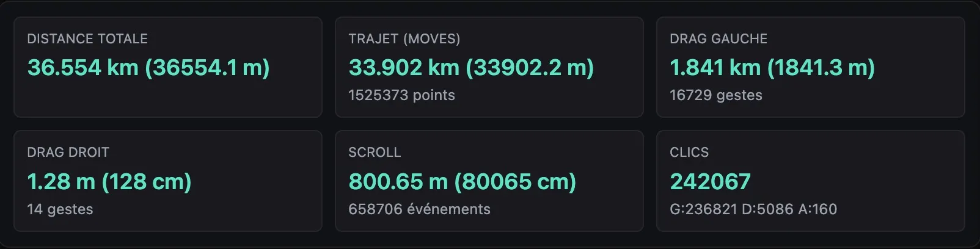Image resolution: width=980 pixels, height=249 pixels.
Task: Select the 1.841 km drag value
Action: coord(772,68)
